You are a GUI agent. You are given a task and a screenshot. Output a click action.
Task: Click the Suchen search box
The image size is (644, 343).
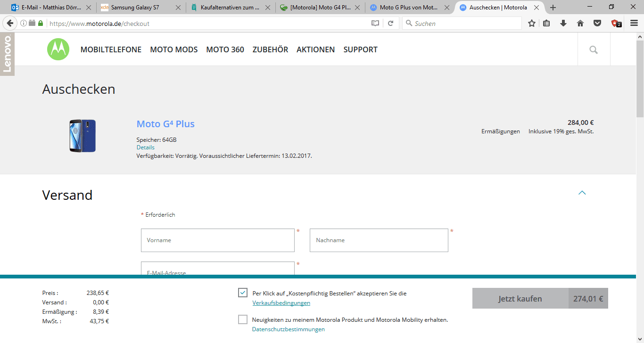pyautogui.click(x=462, y=23)
